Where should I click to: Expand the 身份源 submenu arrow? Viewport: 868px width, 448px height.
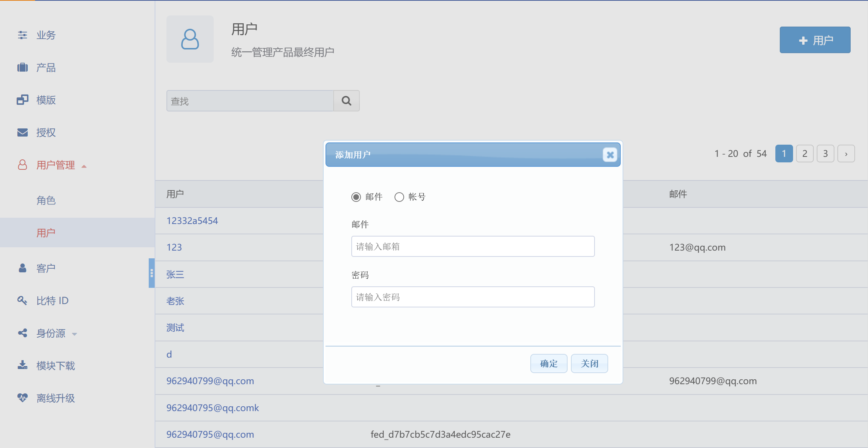pos(75,334)
